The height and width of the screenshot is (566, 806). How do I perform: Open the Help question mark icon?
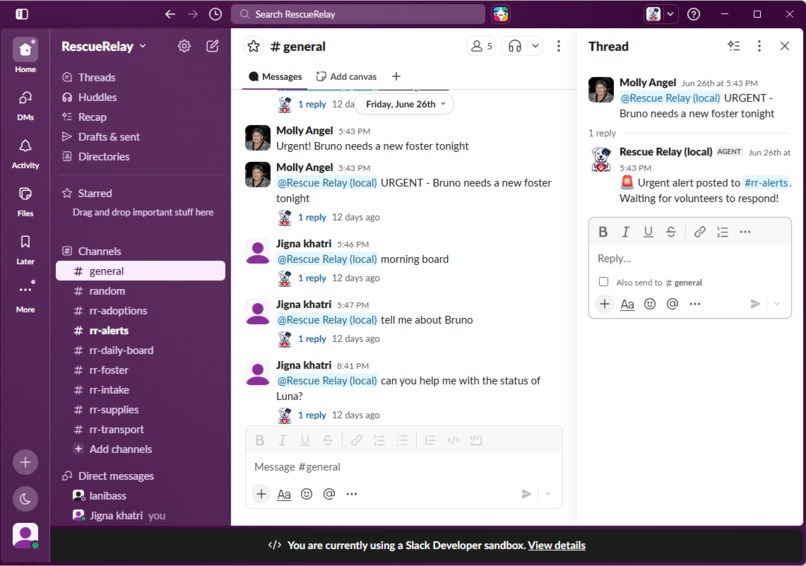(x=693, y=14)
